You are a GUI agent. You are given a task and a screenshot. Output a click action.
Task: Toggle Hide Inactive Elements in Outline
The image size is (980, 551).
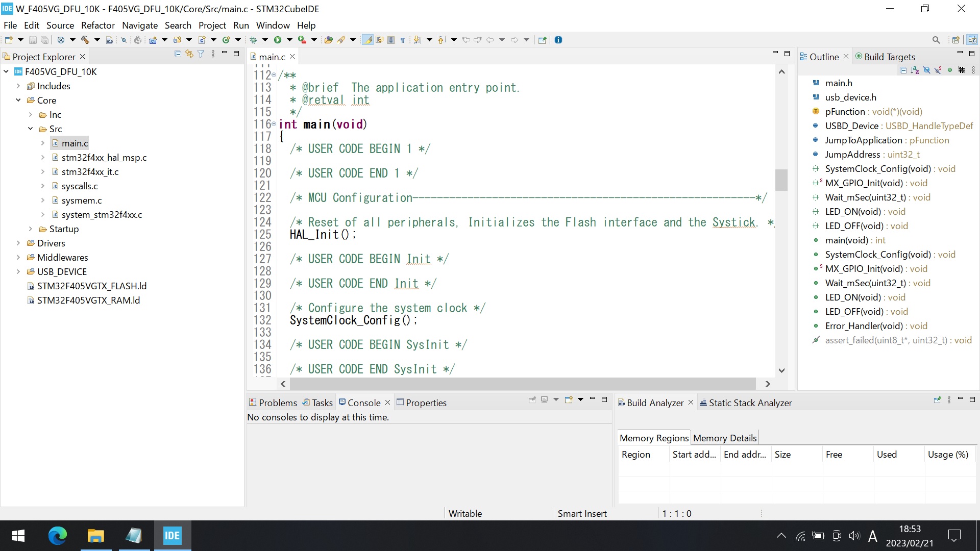click(x=962, y=70)
